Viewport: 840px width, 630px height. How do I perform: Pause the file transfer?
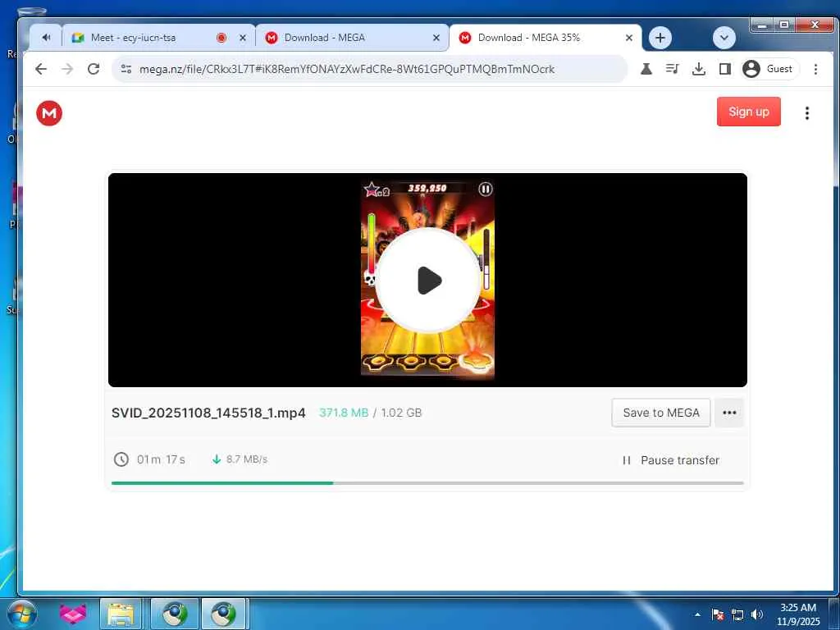click(671, 460)
